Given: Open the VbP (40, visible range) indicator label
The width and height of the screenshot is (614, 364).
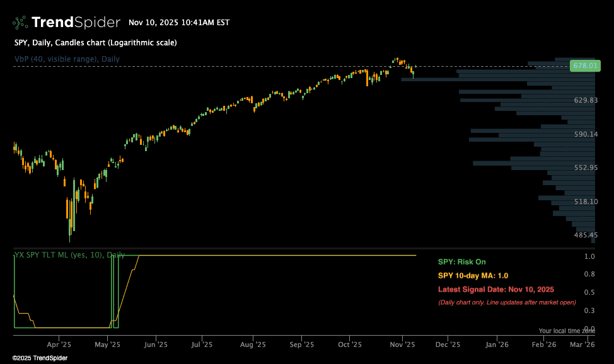Looking at the screenshot, I should (x=67, y=59).
